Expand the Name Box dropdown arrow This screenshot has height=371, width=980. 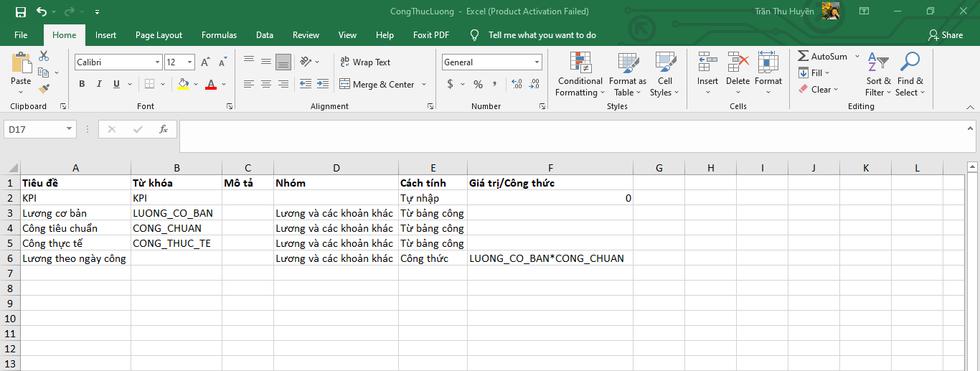[69, 129]
